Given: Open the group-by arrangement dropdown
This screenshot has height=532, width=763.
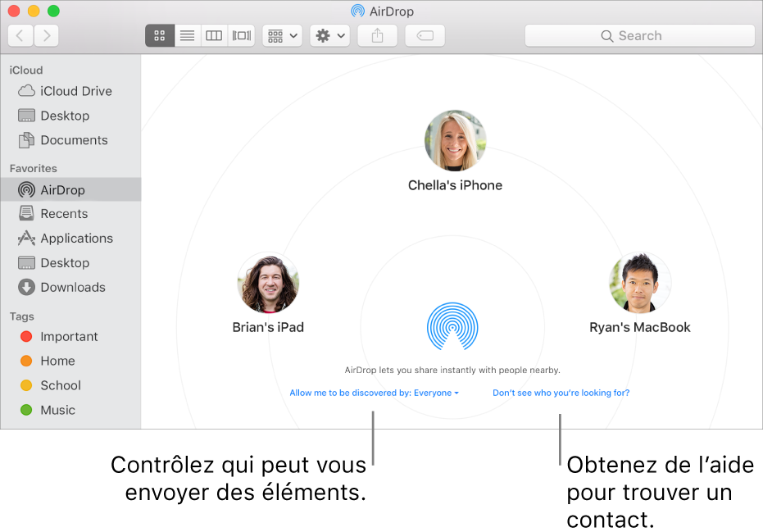Looking at the screenshot, I should [x=283, y=35].
